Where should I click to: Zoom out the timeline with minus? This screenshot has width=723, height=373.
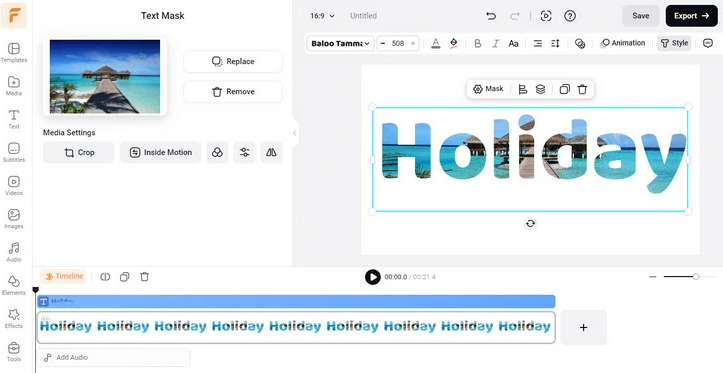pyautogui.click(x=652, y=277)
